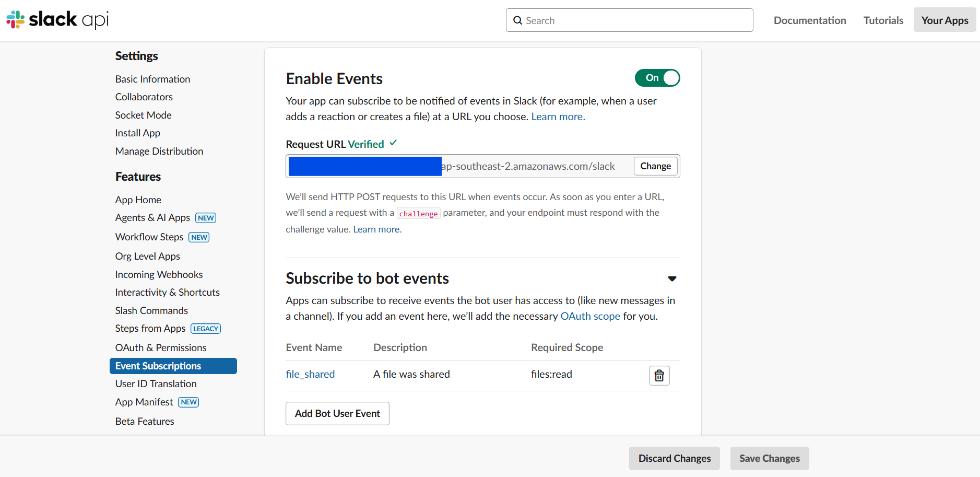980x477 pixels.
Task: Click the file_shared event link
Action: [x=310, y=374]
